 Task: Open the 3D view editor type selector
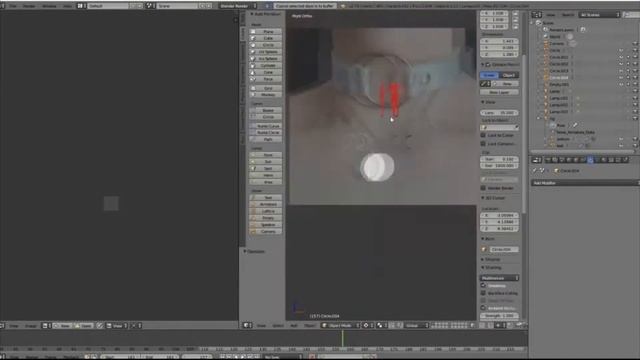[247, 325]
